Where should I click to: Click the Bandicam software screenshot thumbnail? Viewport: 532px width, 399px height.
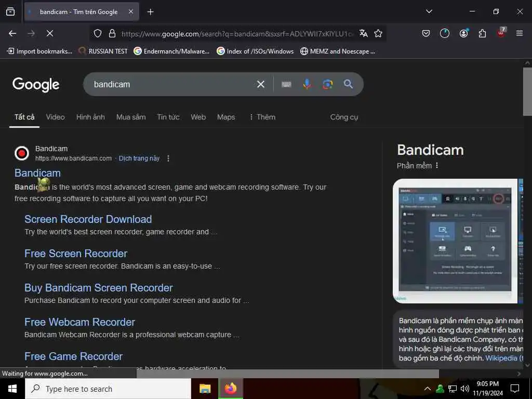[455, 241]
